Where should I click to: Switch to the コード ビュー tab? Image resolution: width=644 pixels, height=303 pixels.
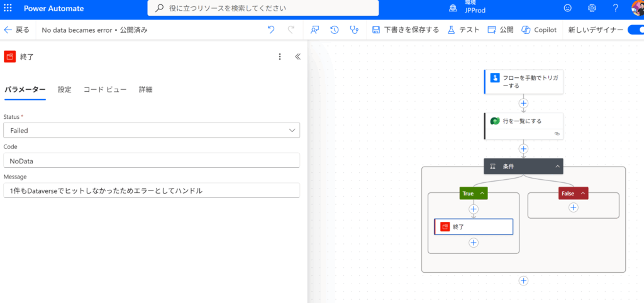(105, 89)
